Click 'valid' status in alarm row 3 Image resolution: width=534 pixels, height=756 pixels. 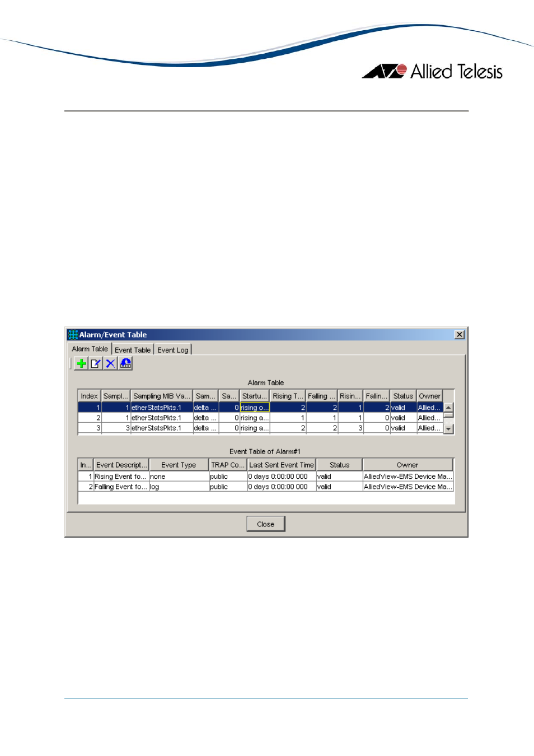click(403, 428)
